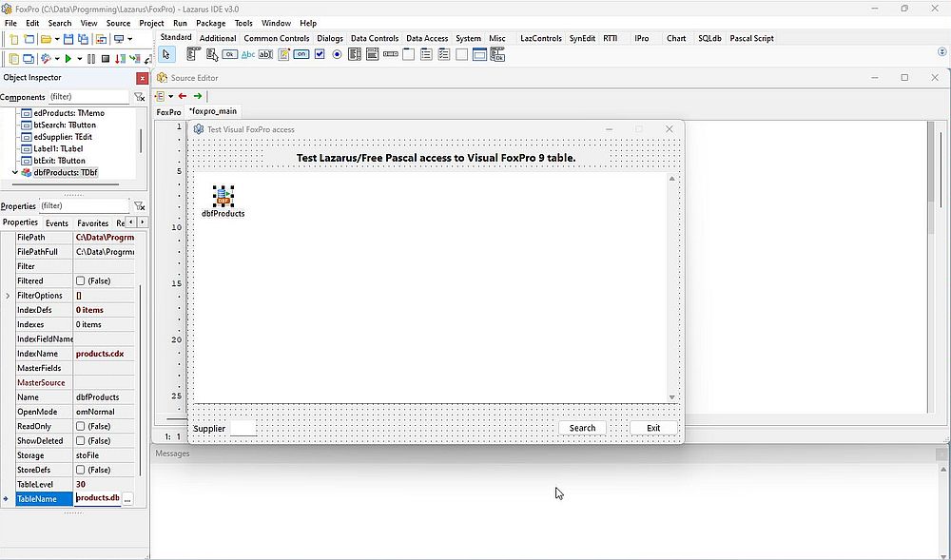Viewport: 951px width, 560px height.
Task: Toggle form/unit view icon
Action: [x=102, y=39]
